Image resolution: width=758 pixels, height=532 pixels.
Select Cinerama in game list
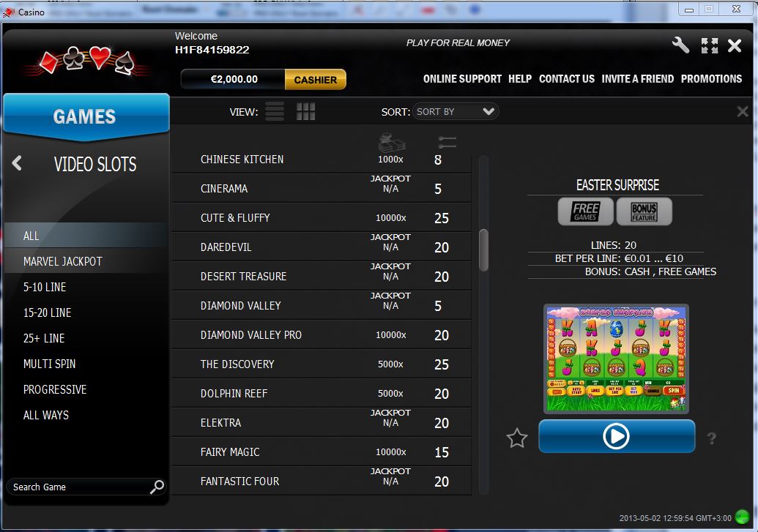coord(322,189)
